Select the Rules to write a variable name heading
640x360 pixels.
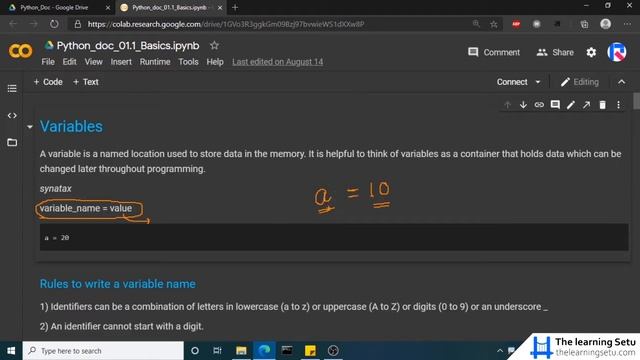click(x=118, y=284)
